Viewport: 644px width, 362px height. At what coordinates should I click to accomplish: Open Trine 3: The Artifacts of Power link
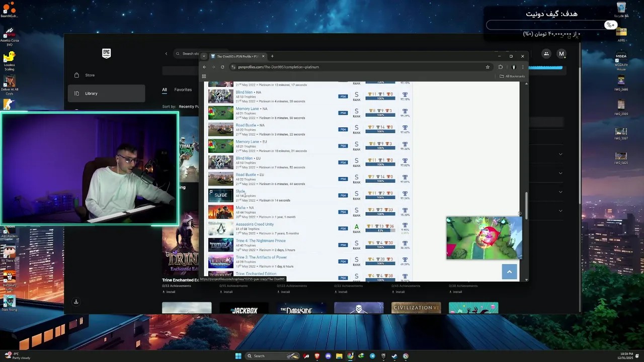(261, 257)
